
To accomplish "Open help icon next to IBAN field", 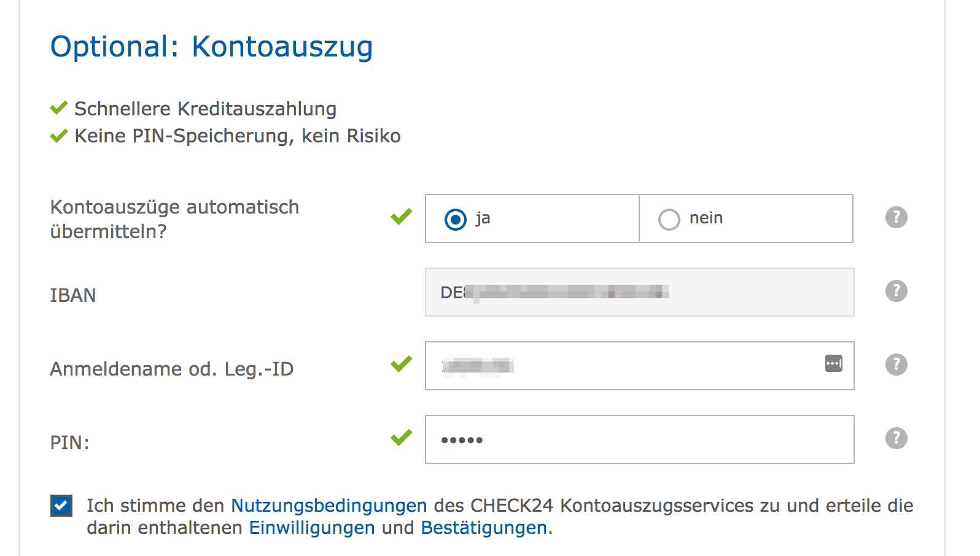I will click(x=896, y=291).
